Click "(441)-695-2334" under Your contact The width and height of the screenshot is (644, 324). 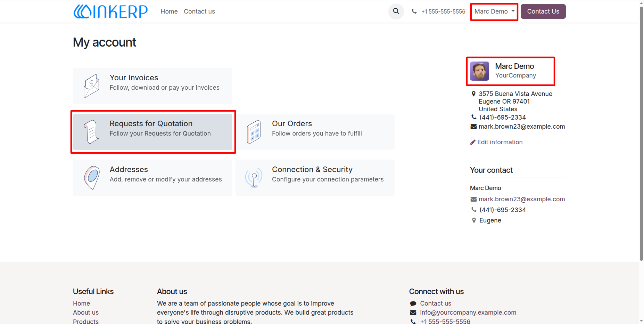click(x=503, y=210)
